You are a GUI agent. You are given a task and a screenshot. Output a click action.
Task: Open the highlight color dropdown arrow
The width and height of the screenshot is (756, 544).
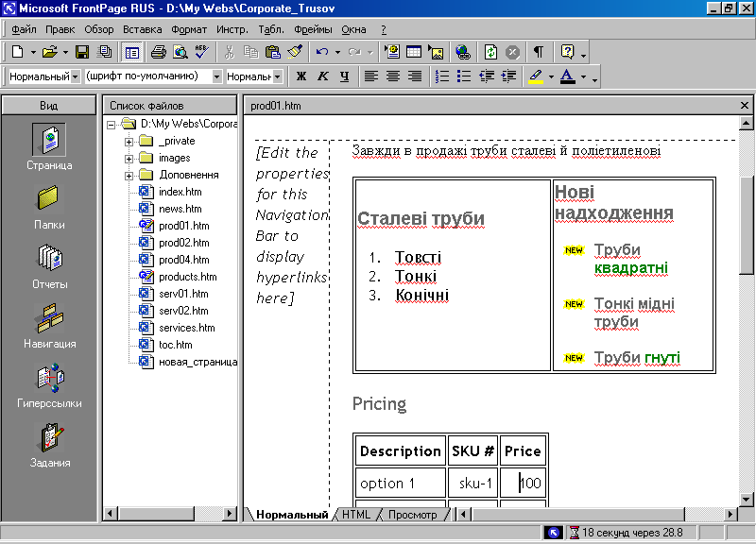click(551, 76)
